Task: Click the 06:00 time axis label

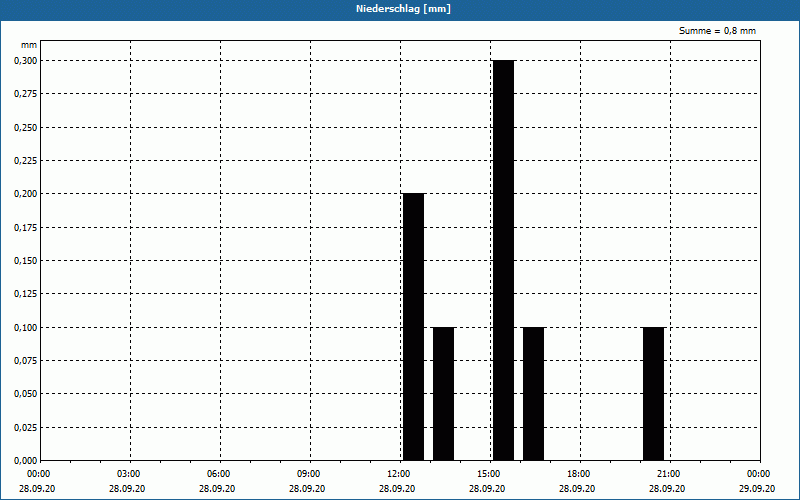Action: pos(219,474)
